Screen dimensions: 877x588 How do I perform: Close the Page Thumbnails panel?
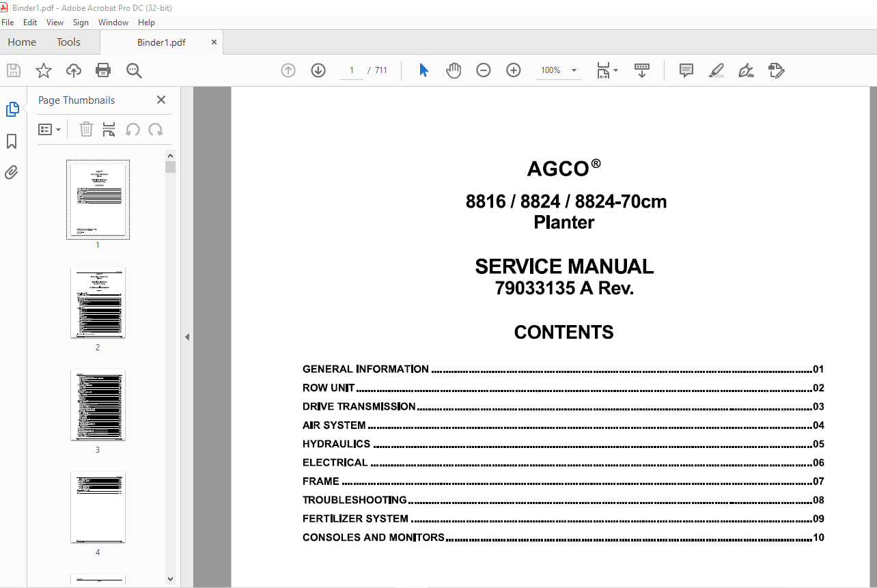pyautogui.click(x=161, y=100)
